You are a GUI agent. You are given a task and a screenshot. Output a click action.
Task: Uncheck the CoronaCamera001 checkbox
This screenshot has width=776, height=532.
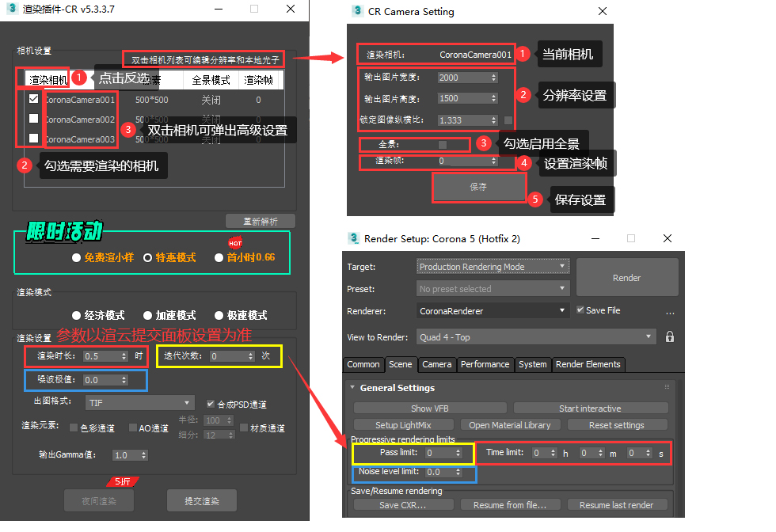33,100
